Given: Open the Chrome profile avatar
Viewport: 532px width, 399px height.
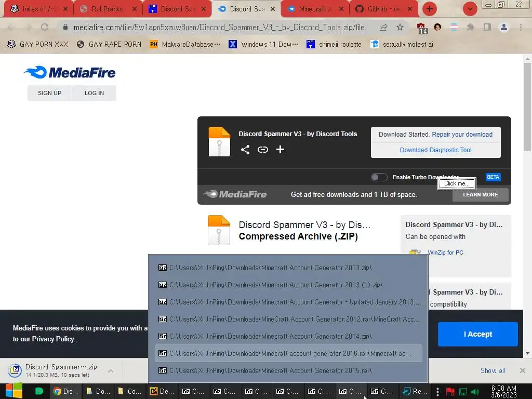Looking at the screenshot, I should click(504, 27).
